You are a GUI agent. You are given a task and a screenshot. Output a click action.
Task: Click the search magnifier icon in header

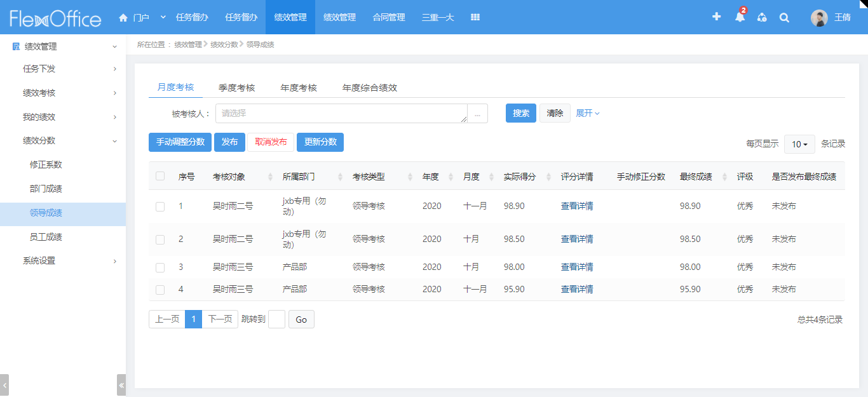click(784, 18)
